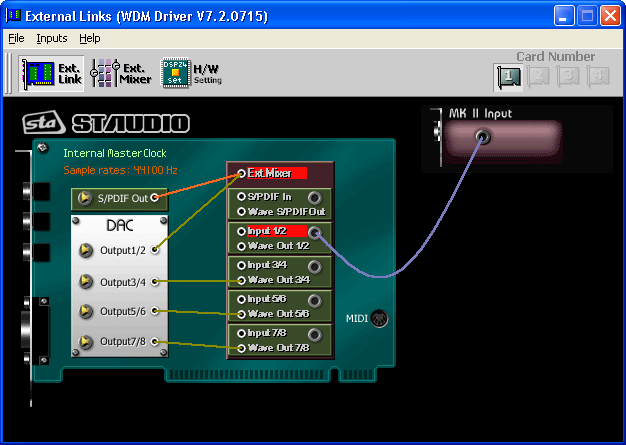This screenshot has width=626, height=445.
Task: Click the MIDI connector icon
Action: click(379, 318)
